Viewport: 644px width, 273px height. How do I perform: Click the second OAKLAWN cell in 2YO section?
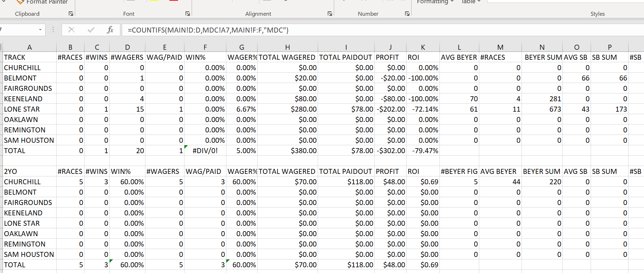pyautogui.click(x=29, y=234)
